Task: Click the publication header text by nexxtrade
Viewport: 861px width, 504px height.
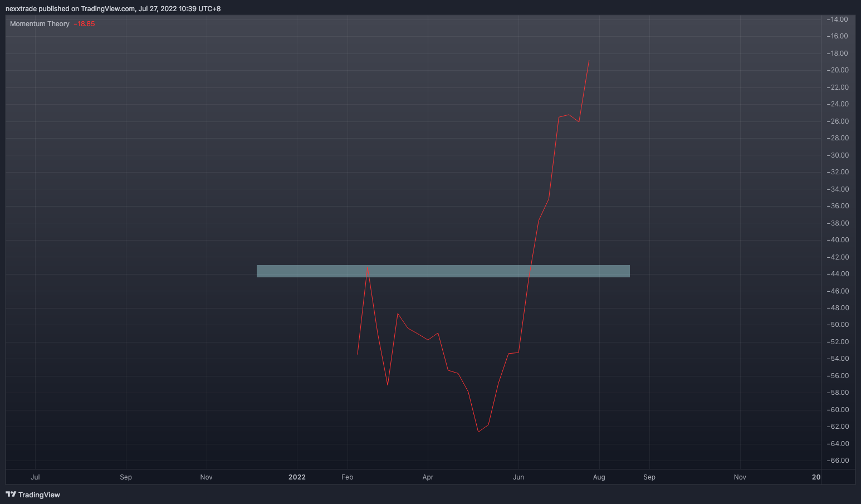Action: pyautogui.click(x=113, y=8)
